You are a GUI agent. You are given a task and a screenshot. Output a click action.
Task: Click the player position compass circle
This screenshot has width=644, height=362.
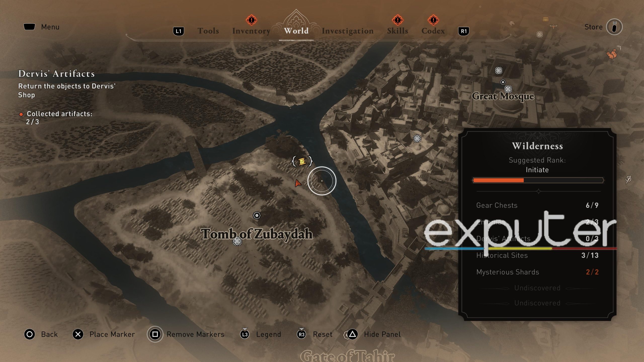point(321,181)
